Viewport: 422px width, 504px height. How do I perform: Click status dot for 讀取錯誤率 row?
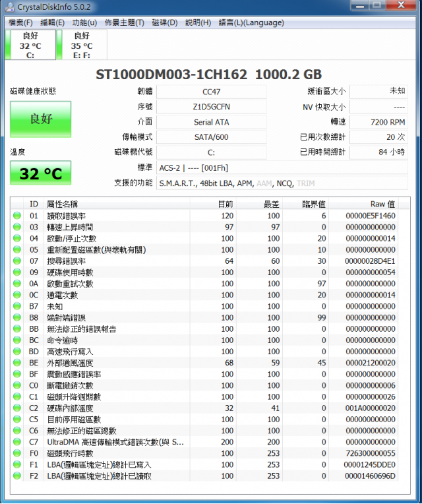tap(17, 216)
